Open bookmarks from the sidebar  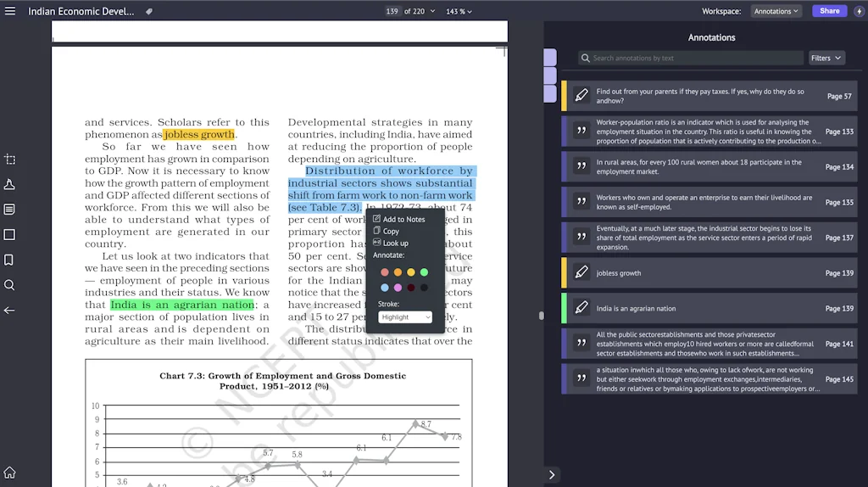(x=8, y=260)
